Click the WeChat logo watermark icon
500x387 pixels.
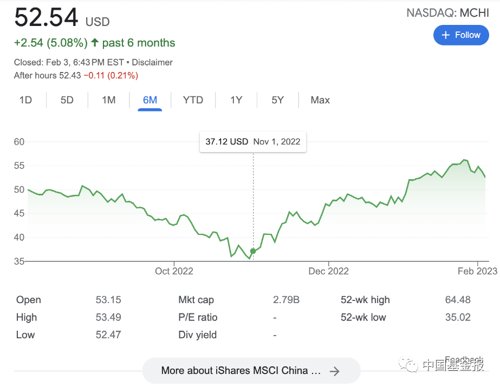[x=408, y=365]
